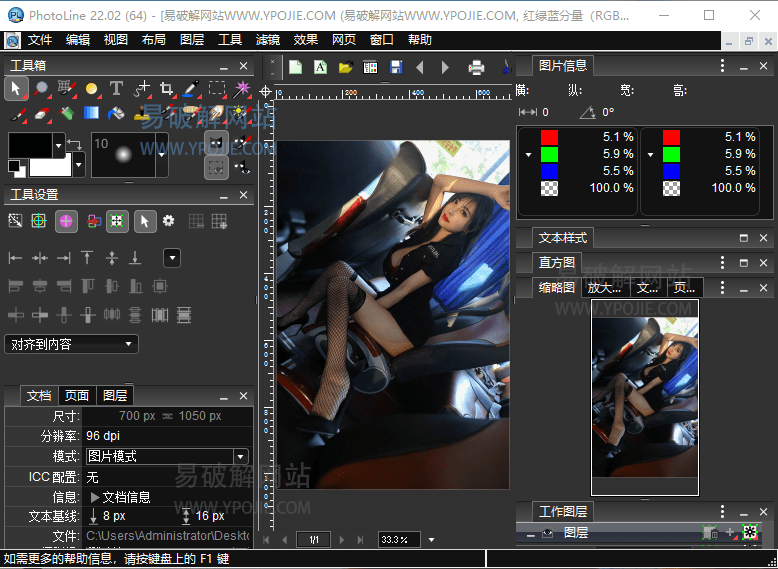
Task: Choose the eraser tool
Action: 42,114
